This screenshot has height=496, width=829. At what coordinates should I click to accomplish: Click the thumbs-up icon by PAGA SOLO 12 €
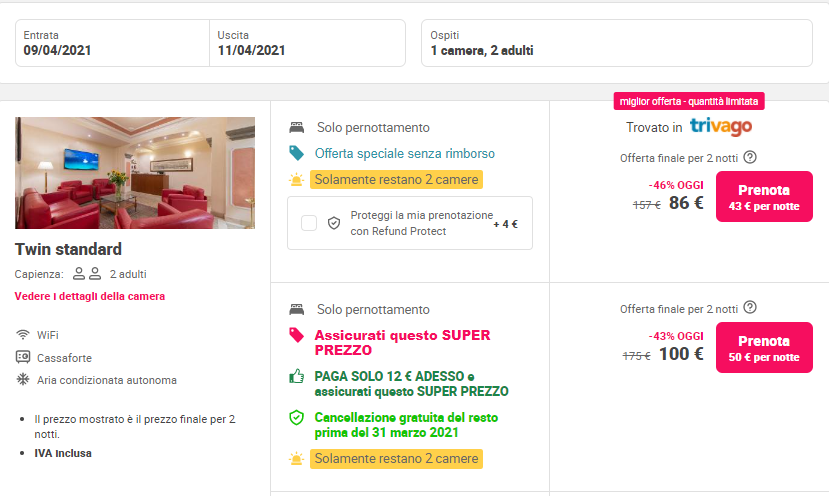(296, 377)
